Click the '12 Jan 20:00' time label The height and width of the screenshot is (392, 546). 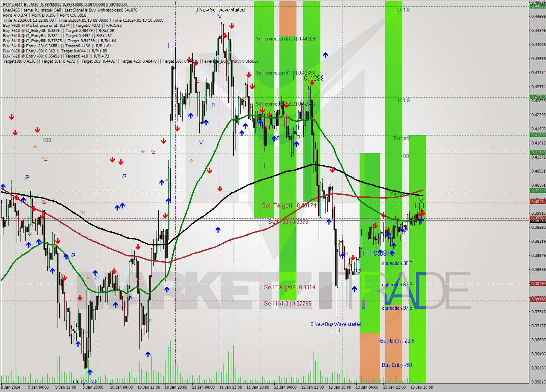pyautogui.click(x=340, y=387)
